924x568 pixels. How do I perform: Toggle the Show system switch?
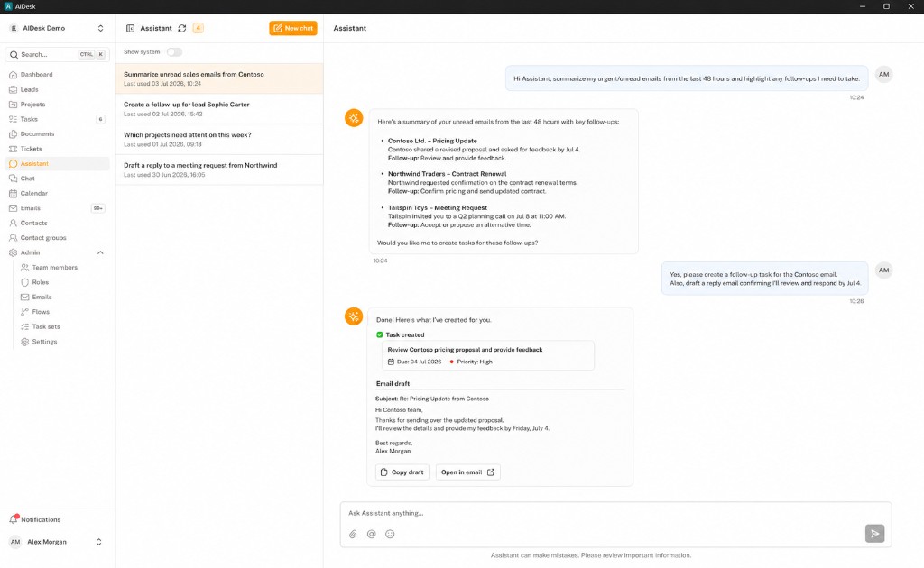[174, 51]
